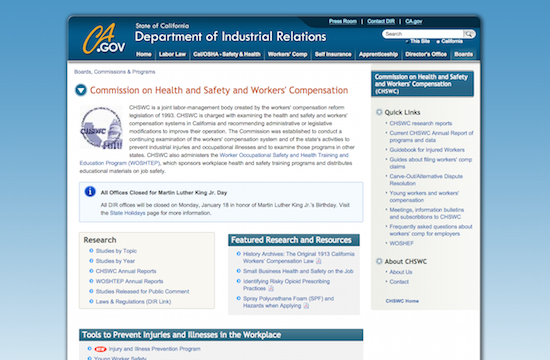Open the Home nav tab
This screenshot has width=550, height=360.
(x=144, y=54)
